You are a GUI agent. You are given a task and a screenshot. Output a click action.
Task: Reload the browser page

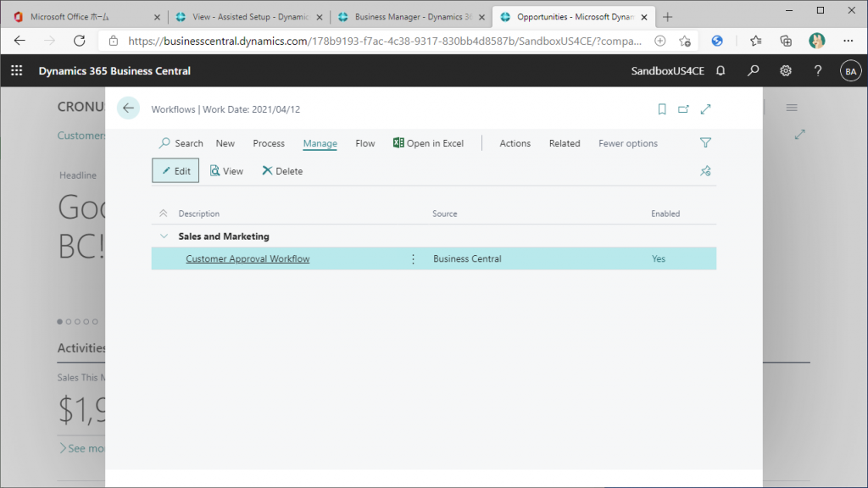click(x=79, y=41)
